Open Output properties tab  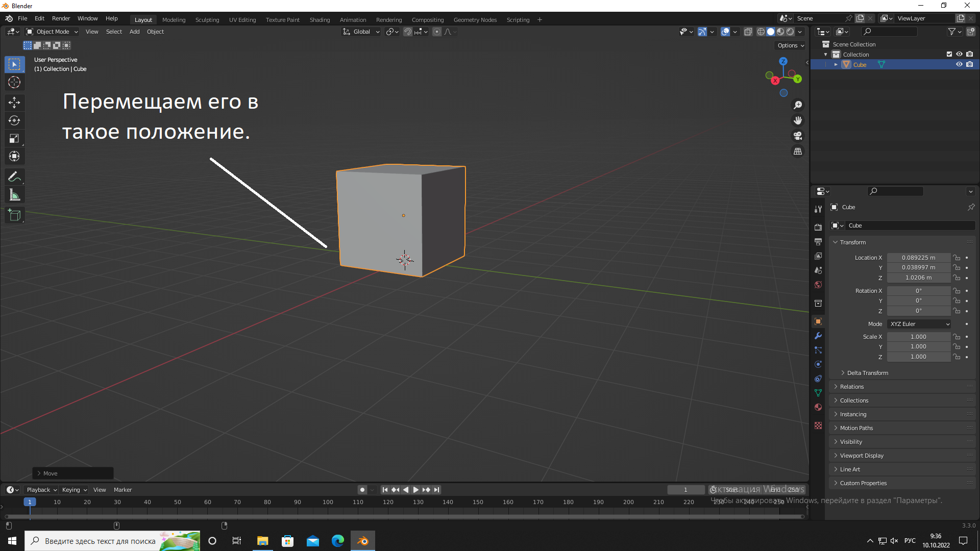pyautogui.click(x=818, y=241)
